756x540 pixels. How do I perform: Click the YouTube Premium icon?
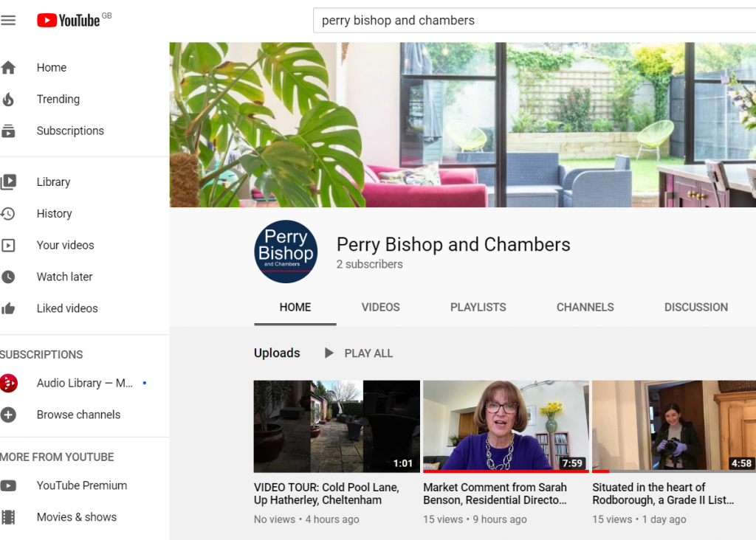(x=8, y=485)
